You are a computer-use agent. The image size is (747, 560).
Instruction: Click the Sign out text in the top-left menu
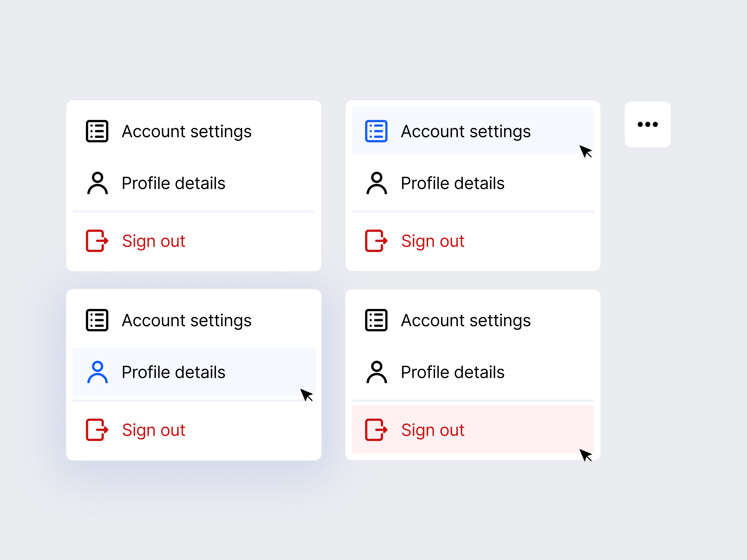coord(154,241)
